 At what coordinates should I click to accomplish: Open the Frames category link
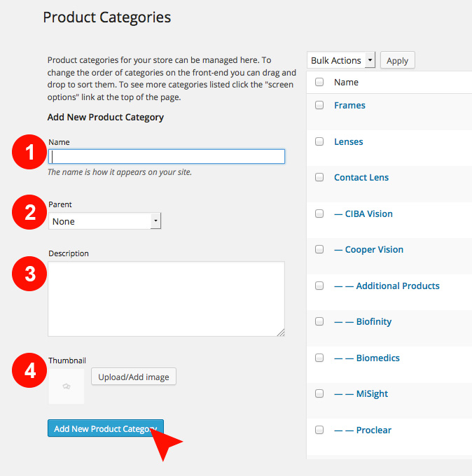pyautogui.click(x=349, y=105)
